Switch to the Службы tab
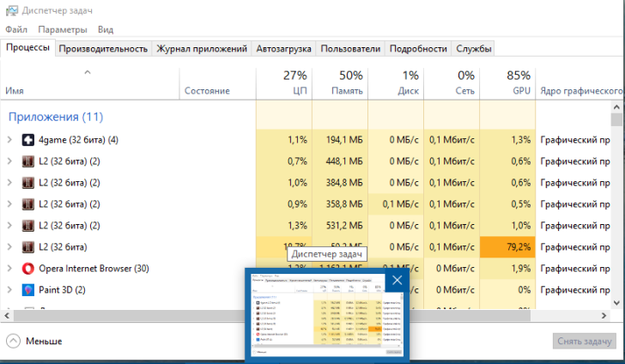Image resolution: width=625 pixels, height=364 pixels. 474,49
